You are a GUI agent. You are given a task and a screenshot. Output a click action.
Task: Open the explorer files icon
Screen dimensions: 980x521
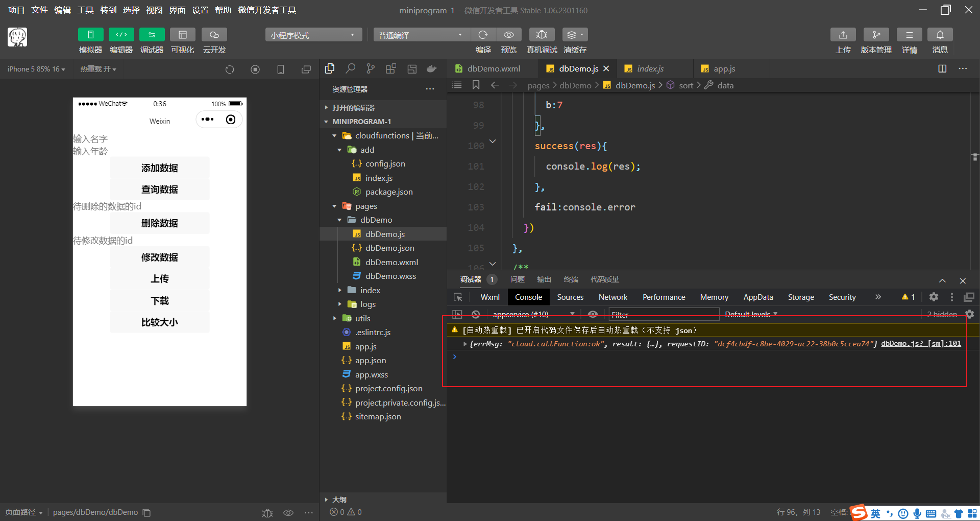(330, 68)
